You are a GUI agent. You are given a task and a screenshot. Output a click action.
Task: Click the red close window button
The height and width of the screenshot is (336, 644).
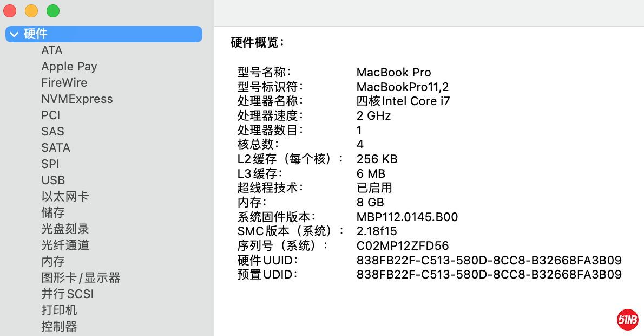click(x=10, y=11)
